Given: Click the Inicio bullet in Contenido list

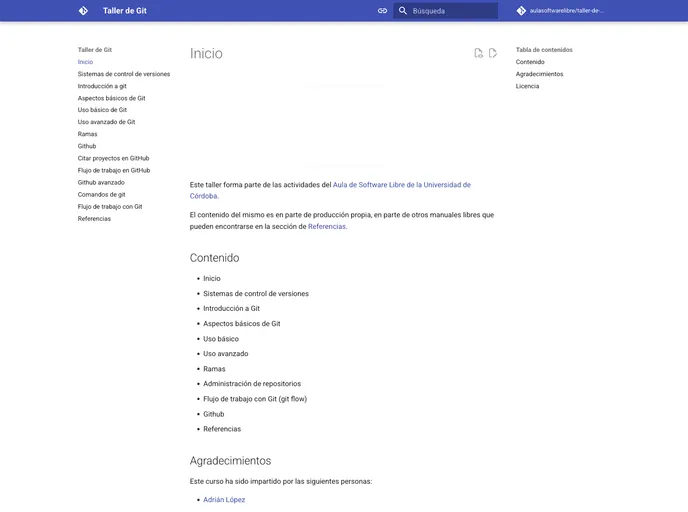Looking at the screenshot, I should click(211, 278).
